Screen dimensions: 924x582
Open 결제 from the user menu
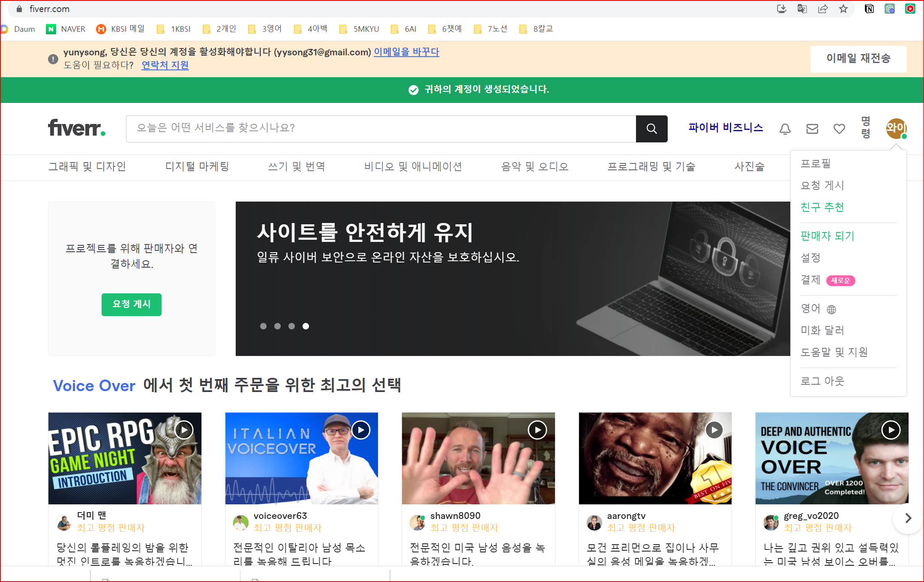tap(810, 280)
